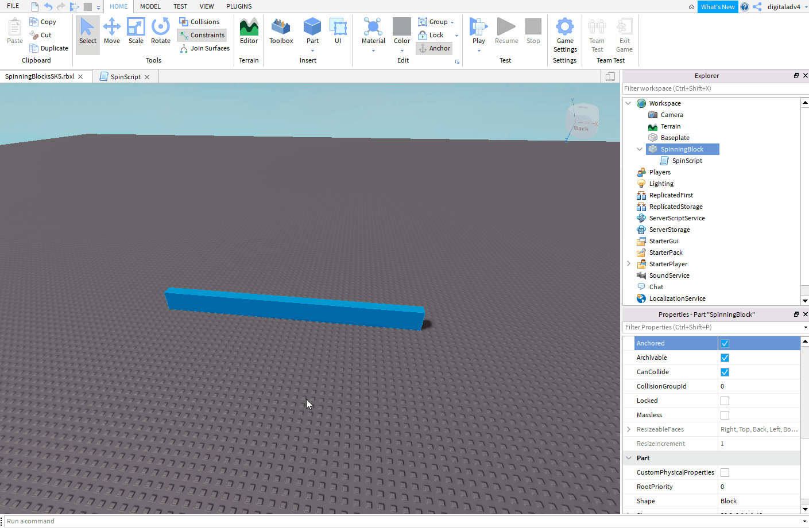Duplicate the selected object
Image resolution: width=809 pixels, height=532 pixels.
[x=49, y=48]
